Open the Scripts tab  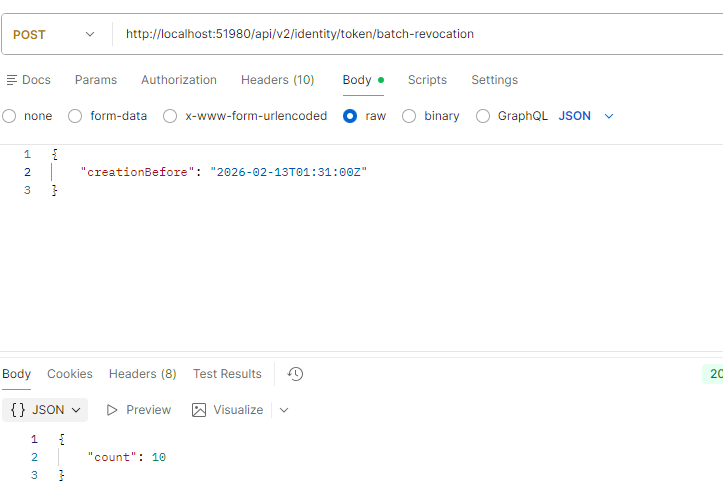click(x=427, y=80)
